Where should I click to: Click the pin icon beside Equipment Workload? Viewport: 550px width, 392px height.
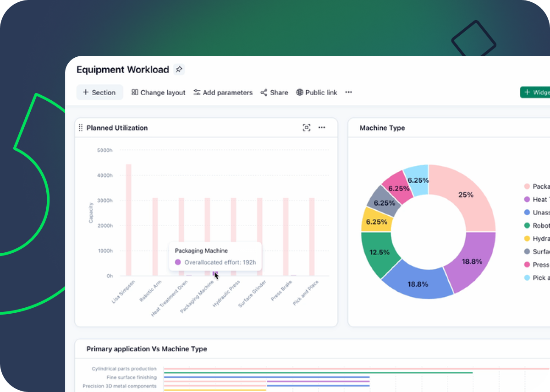click(179, 70)
